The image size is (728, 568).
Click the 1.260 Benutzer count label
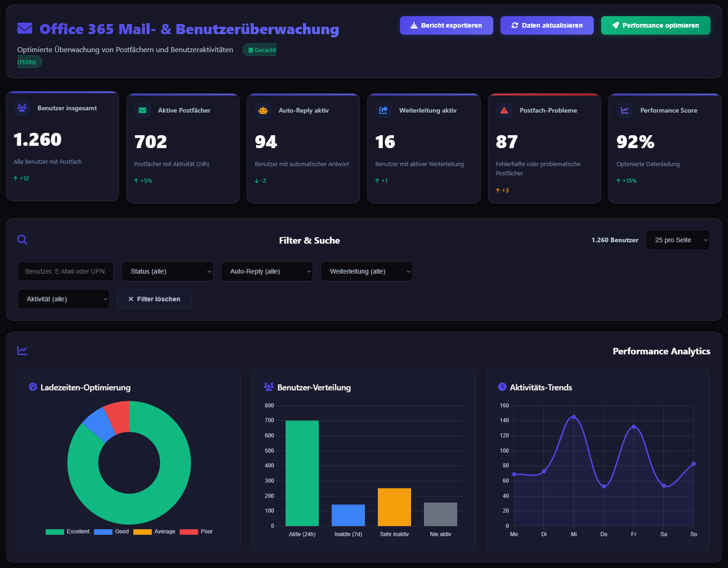(x=615, y=240)
